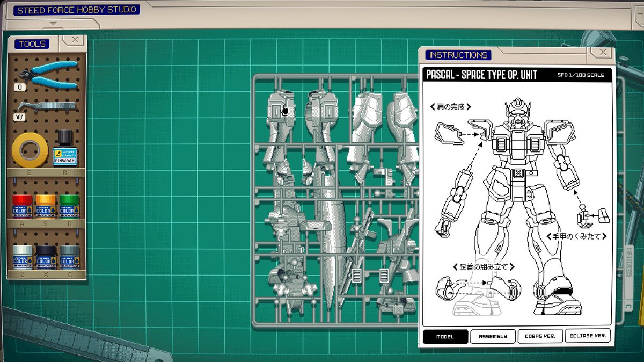Open the Assembly tab
This screenshot has width=644, height=362.
(x=493, y=336)
